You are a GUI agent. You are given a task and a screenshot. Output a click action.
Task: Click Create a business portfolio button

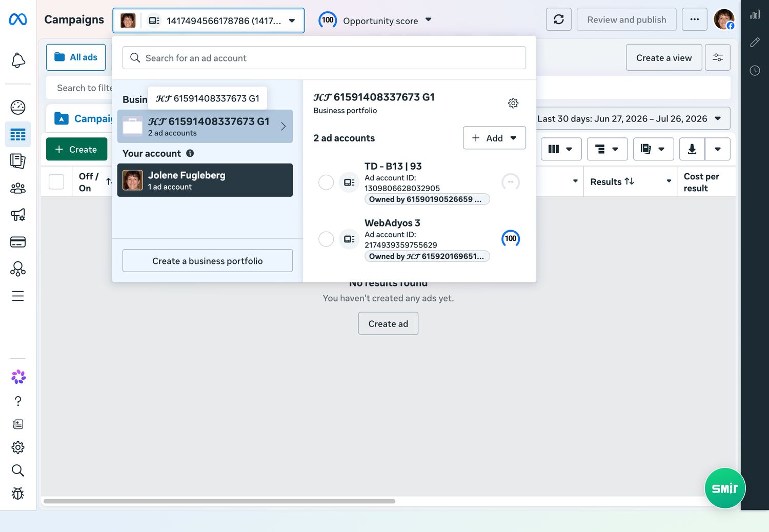pyautogui.click(x=208, y=261)
